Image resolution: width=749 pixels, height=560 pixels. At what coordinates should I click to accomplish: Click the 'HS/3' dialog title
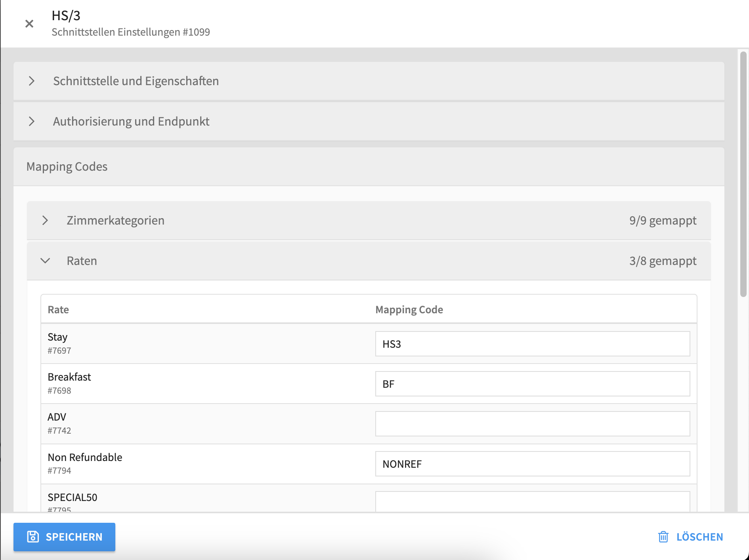pyautogui.click(x=66, y=15)
